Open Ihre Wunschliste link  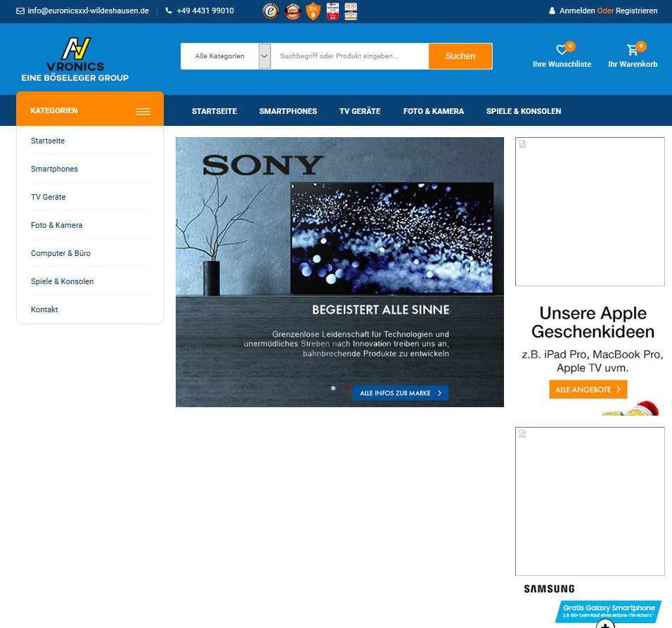[562, 64]
